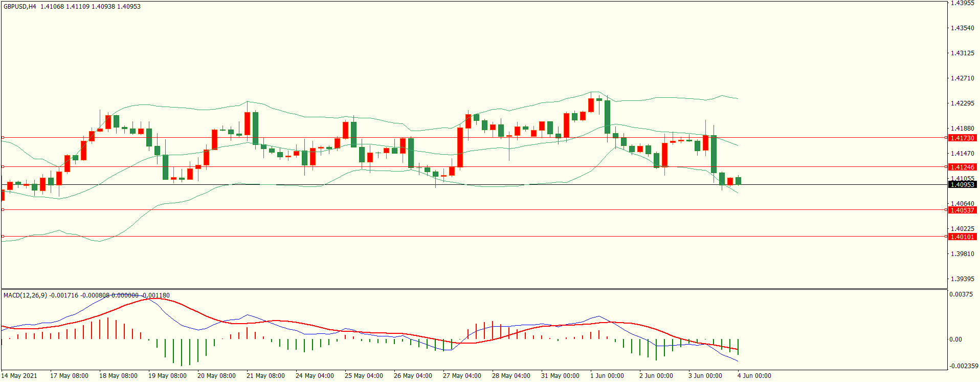980x382 pixels.
Task: Click the 1.43955 value on price scale
Action: point(962,3)
